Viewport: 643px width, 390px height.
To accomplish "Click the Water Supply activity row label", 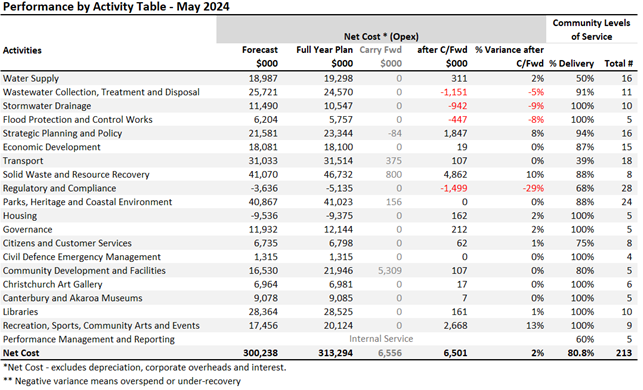I will (31, 78).
